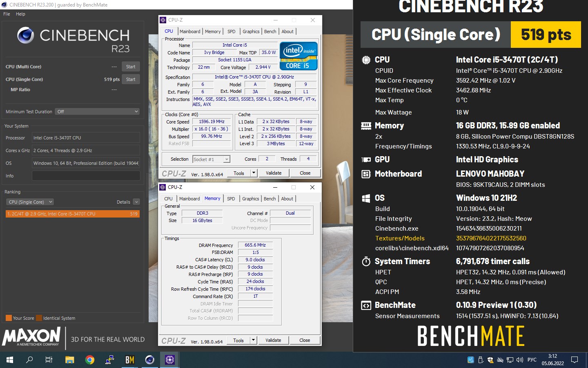The image size is (588, 368).
Task: Click Memory Type value DDR3
Action: (202, 213)
